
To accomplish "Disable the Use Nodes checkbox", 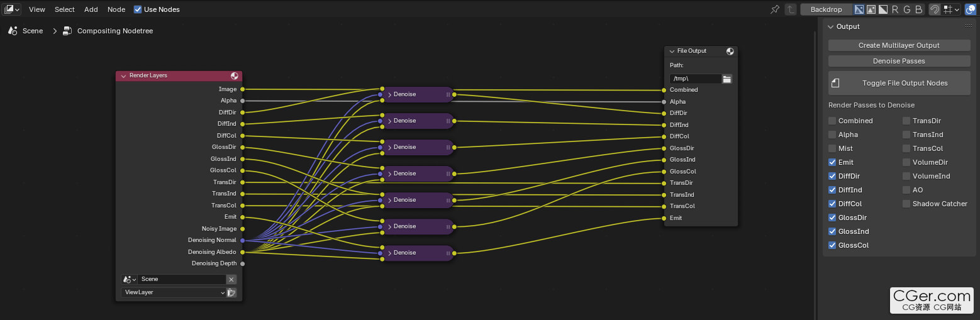I will [x=138, y=9].
